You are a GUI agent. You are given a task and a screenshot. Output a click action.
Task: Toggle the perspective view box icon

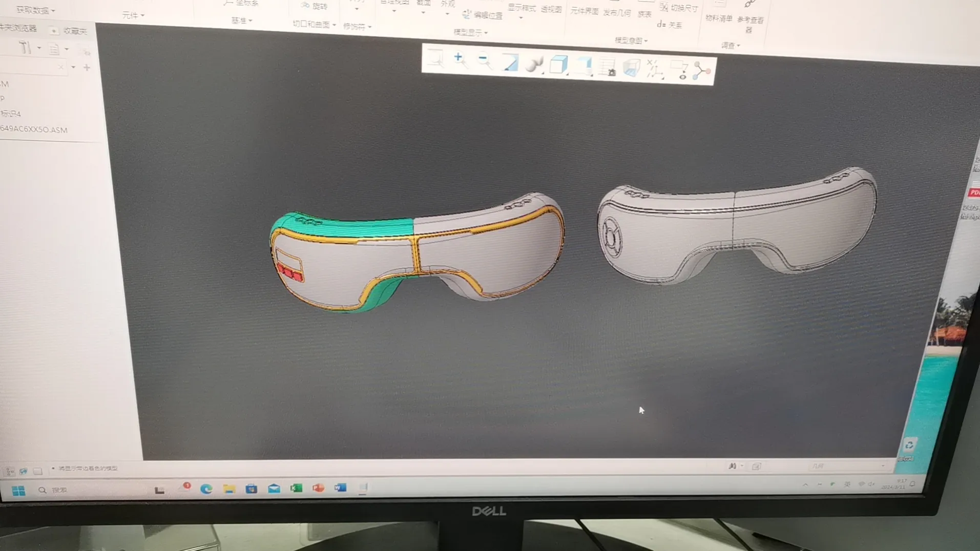click(x=632, y=68)
